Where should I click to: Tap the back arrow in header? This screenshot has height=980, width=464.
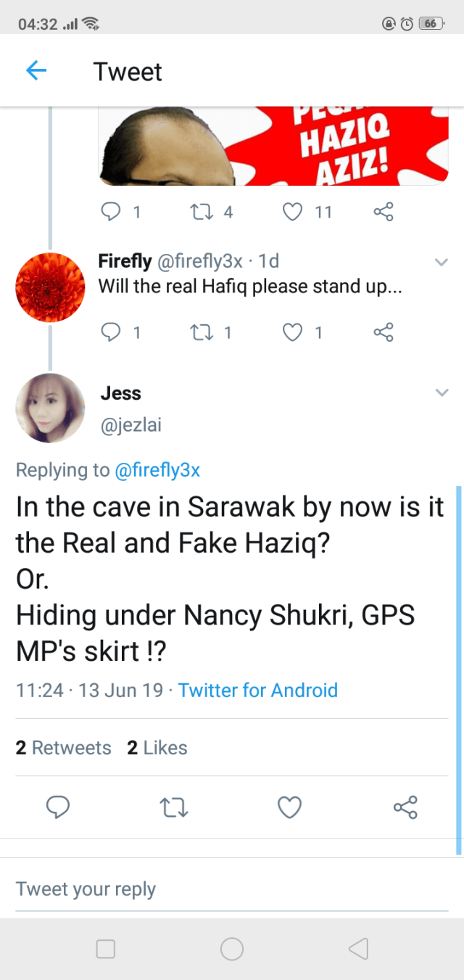pyautogui.click(x=36, y=71)
